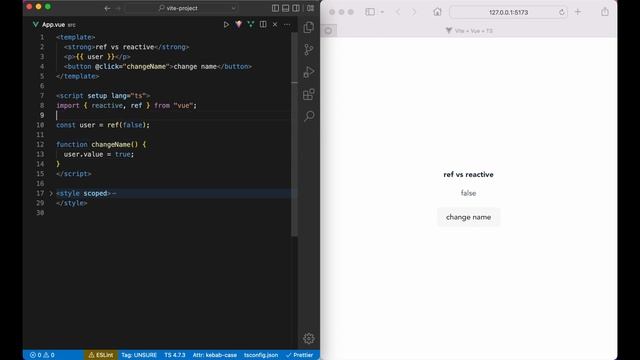Screen dimensions: 640x360
Task: Click the 'false' text in the web page
Action: 468,193
